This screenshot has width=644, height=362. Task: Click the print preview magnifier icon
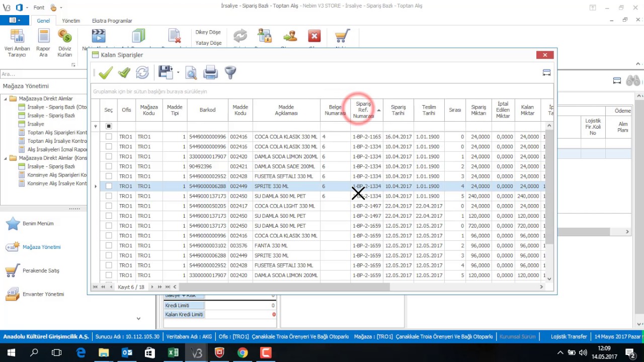[191, 73]
